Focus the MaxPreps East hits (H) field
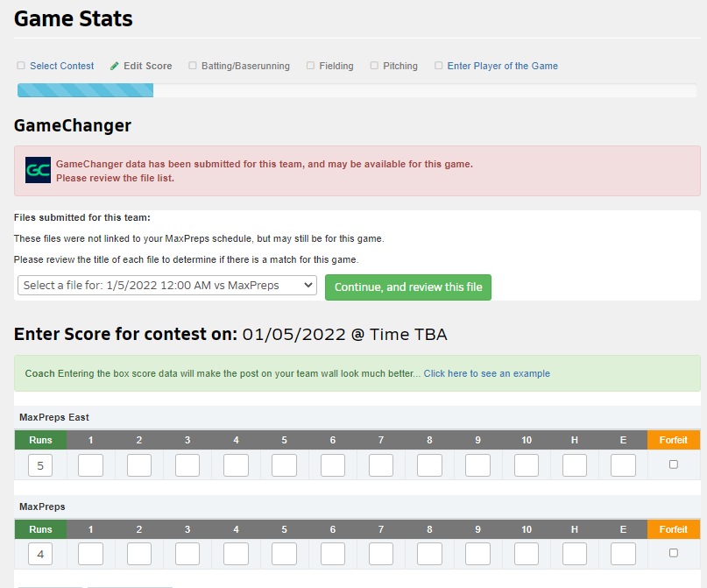707x588 pixels. click(575, 465)
